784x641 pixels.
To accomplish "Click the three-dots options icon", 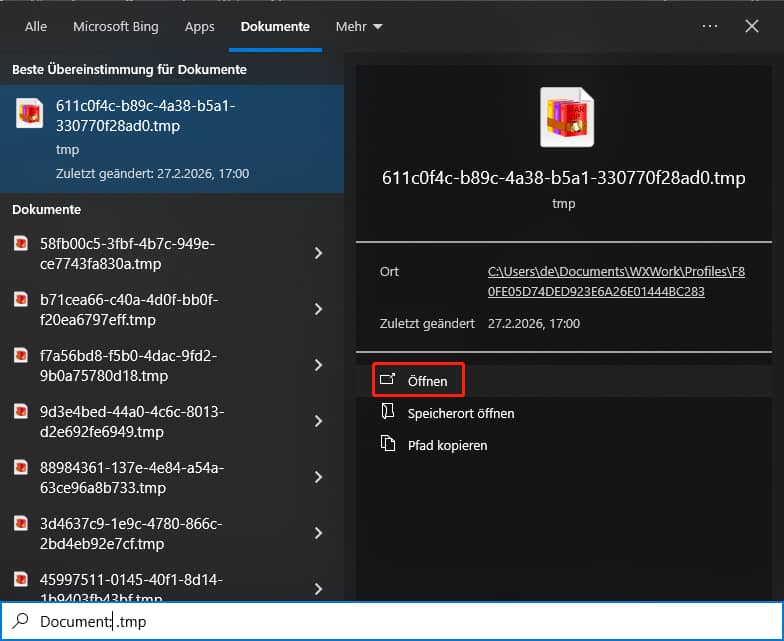I will click(710, 27).
